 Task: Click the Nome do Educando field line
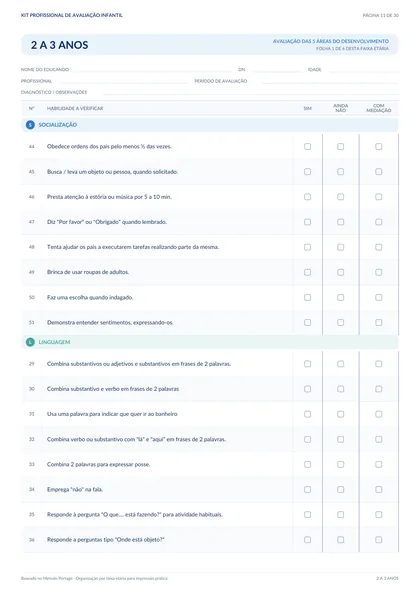(x=151, y=70)
